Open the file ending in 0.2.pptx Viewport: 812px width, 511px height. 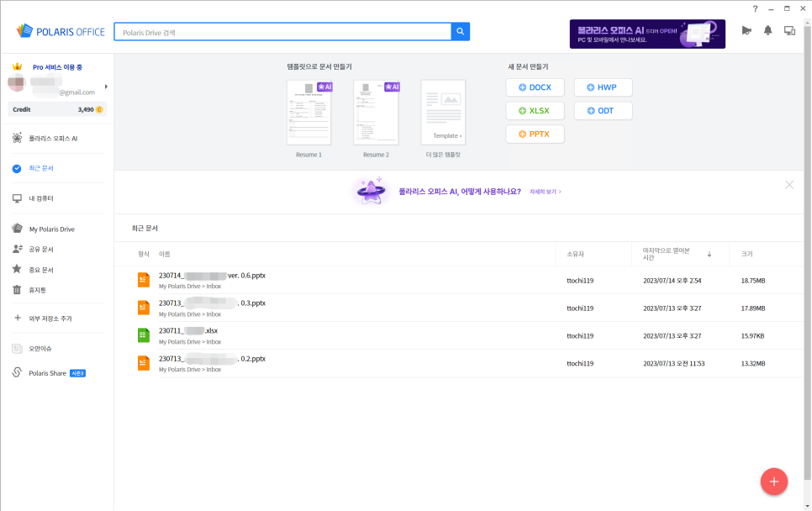[212, 358]
